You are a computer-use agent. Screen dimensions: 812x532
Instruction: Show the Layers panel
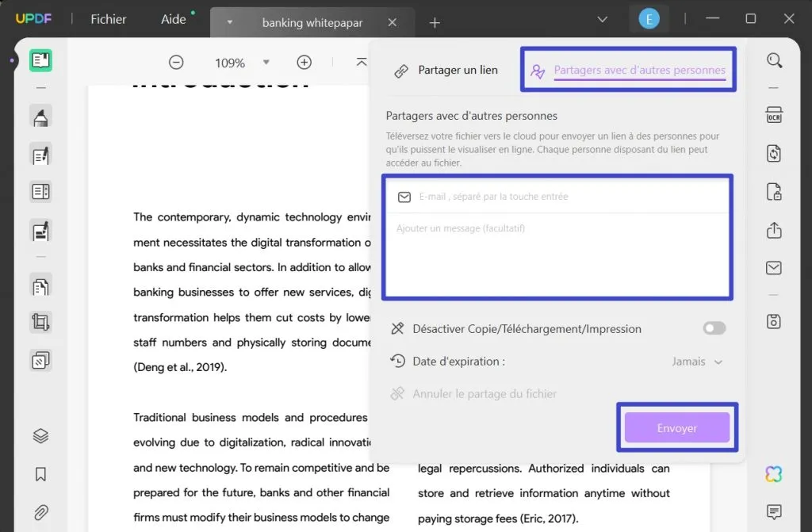coord(40,436)
